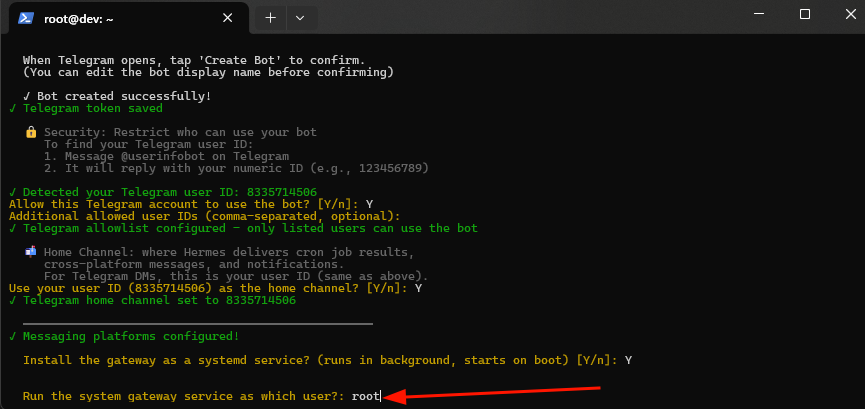Close the terminal window
The image size is (865, 409).
(x=850, y=14)
